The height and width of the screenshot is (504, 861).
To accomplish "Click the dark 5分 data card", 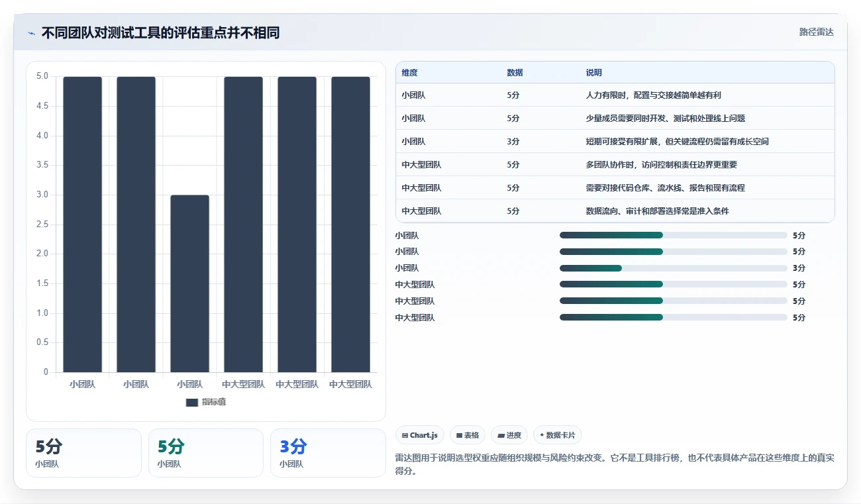I will tap(83, 453).
